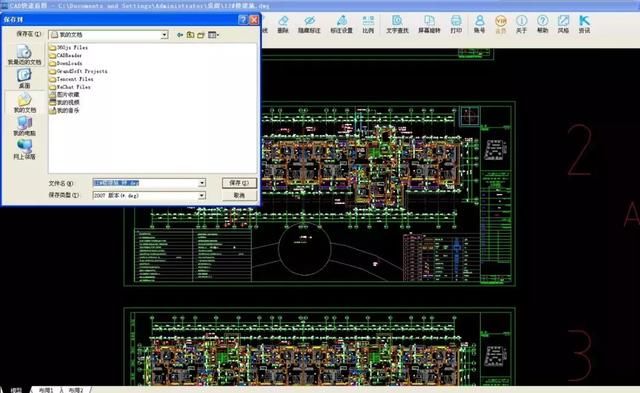Click the 风格 style icon

(563, 24)
